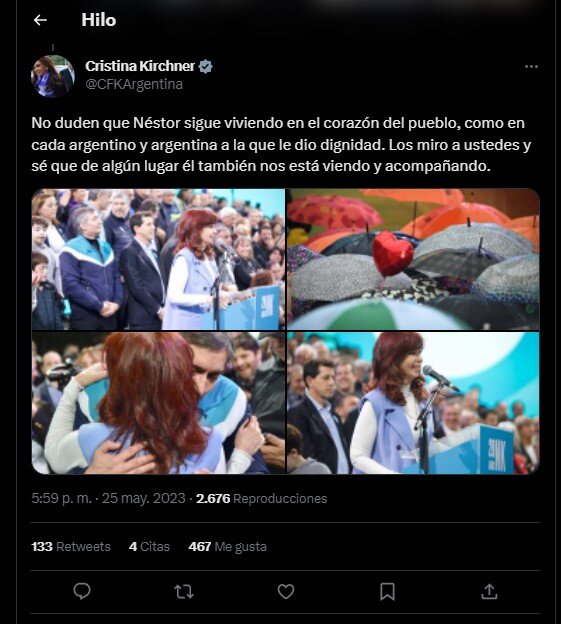Click the @CFKArgentina handle
This screenshot has height=624, width=561.
tap(134, 84)
